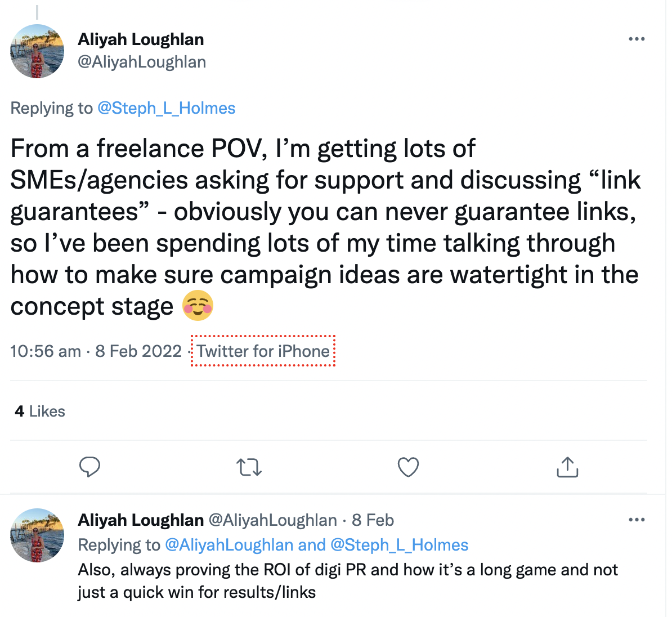
Task: Click the main tweet text about link guarantees
Action: (x=325, y=227)
